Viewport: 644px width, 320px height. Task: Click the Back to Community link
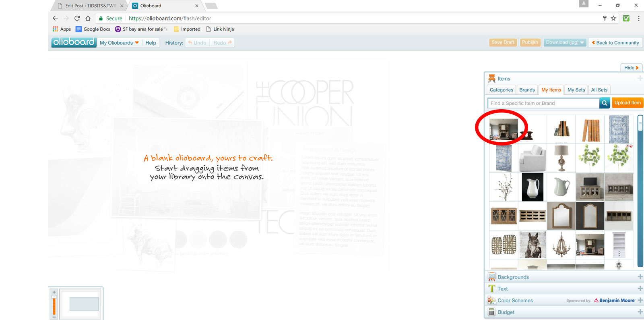click(615, 43)
